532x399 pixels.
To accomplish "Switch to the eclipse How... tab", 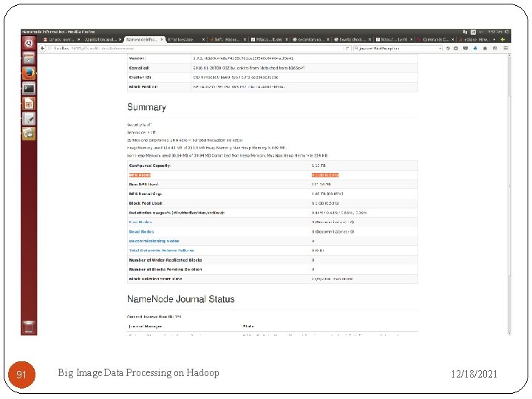I will (477, 40).
